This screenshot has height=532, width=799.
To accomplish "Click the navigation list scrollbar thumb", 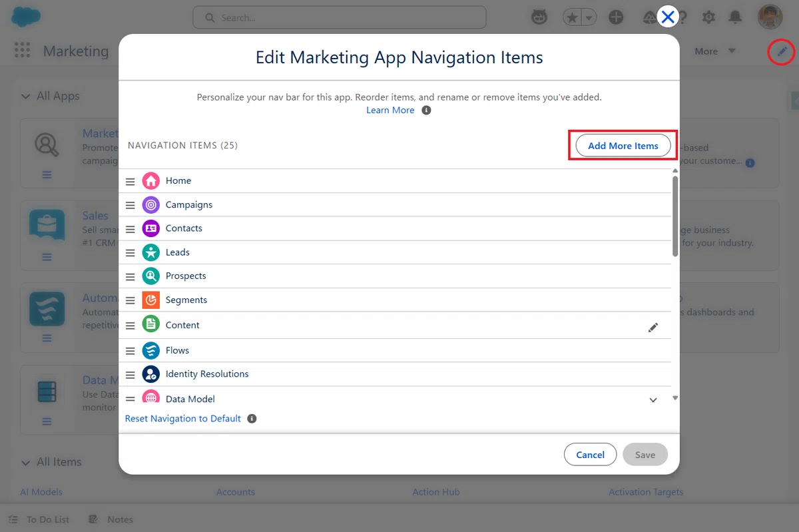I will pos(675,216).
